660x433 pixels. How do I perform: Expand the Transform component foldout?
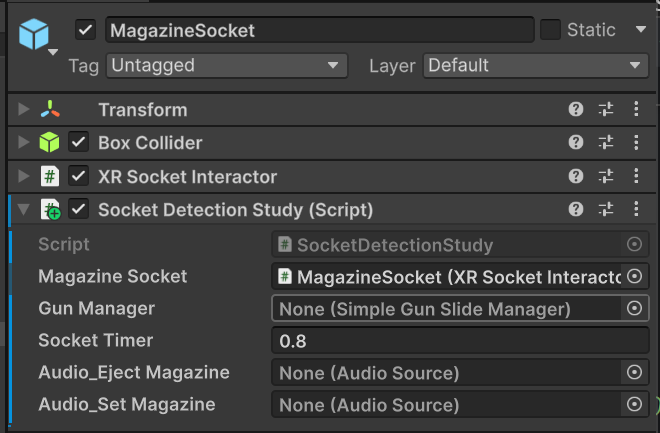click(24, 110)
